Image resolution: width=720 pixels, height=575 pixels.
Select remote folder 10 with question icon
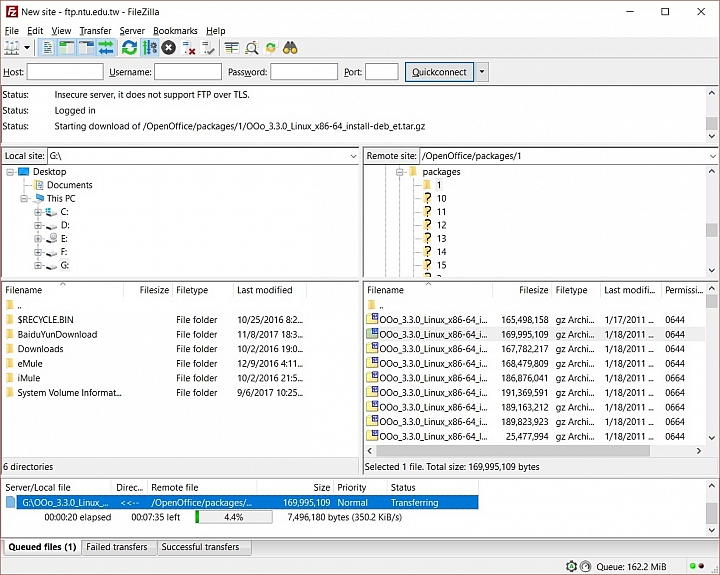pyautogui.click(x=441, y=198)
